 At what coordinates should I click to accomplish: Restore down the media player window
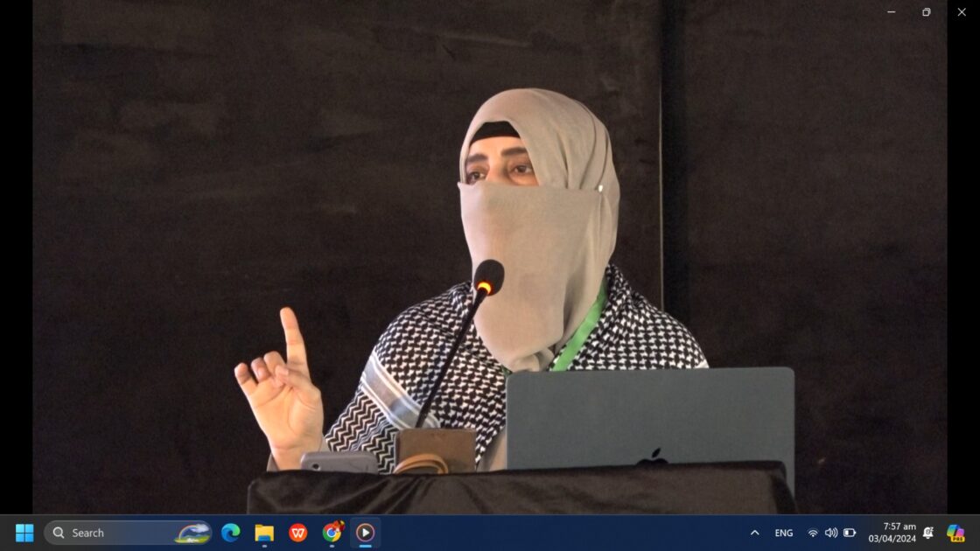click(927, 12)
